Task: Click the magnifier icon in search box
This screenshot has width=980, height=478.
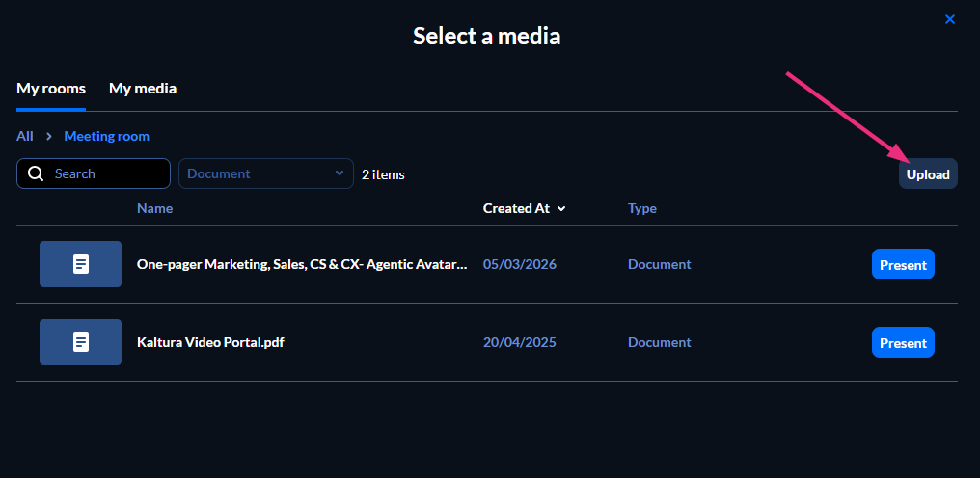Action: (x=37, y=173)
